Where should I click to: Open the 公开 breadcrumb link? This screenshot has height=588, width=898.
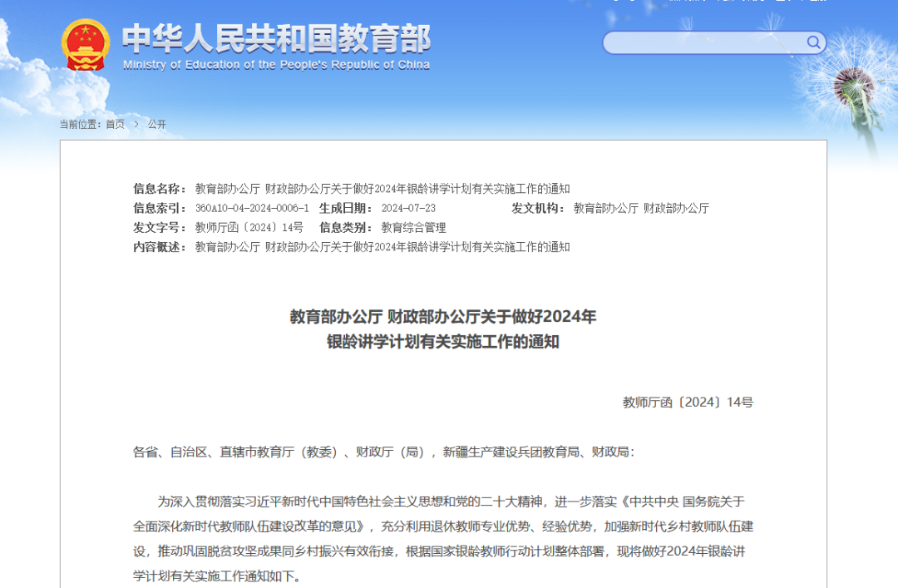157,124
